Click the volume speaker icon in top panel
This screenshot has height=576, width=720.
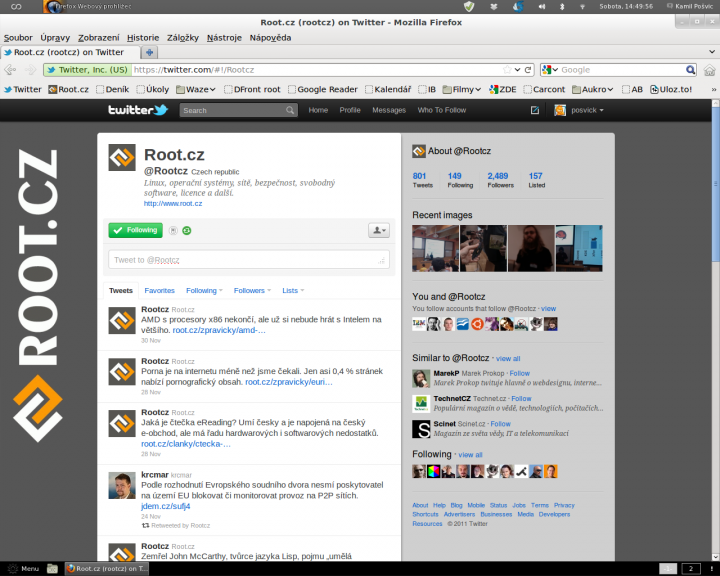(x=542, y=6)
